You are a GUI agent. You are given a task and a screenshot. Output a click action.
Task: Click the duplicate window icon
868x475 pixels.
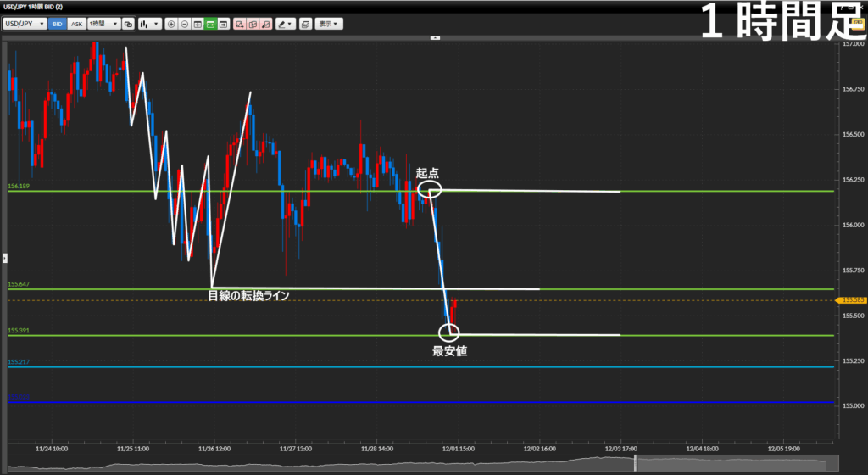[305, 24]
